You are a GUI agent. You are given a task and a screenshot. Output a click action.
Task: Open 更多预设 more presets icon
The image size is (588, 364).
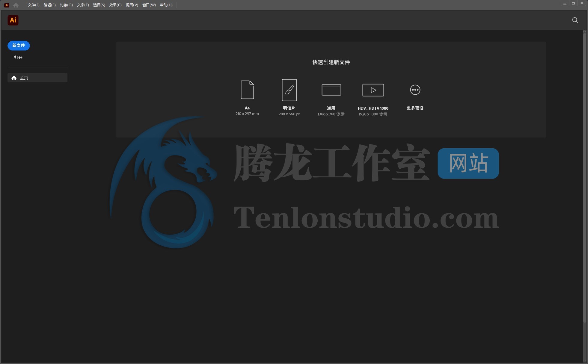click(415, 90)
